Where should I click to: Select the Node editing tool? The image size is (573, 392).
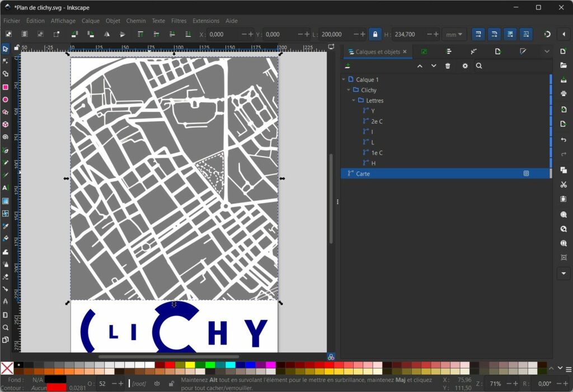[5, 61]
